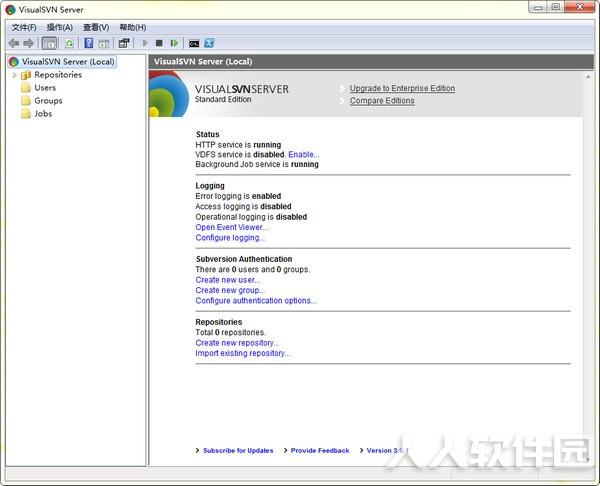Click the Compare Editions link
The width and height of the screenshot is (600, 486).
click(382, 101)
